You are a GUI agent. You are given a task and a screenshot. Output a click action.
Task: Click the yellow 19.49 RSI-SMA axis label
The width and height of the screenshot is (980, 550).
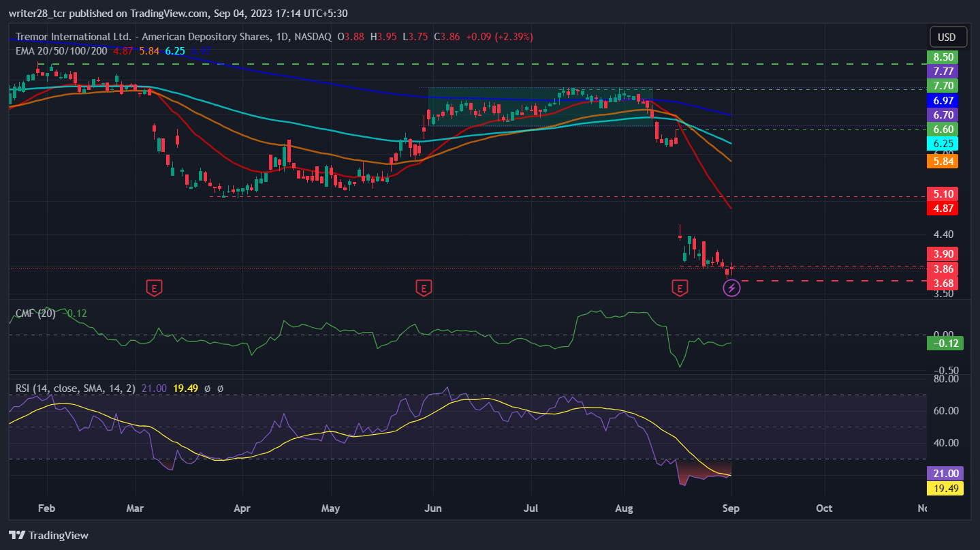point(945,489)
